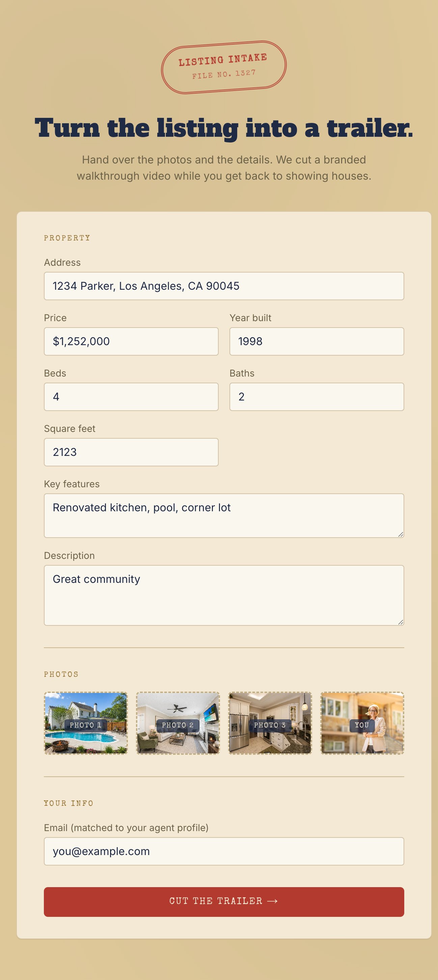Click the YOU agent portrait thumbnail
Viewport: 438px width, 980px height.
(x=362, y=723)
